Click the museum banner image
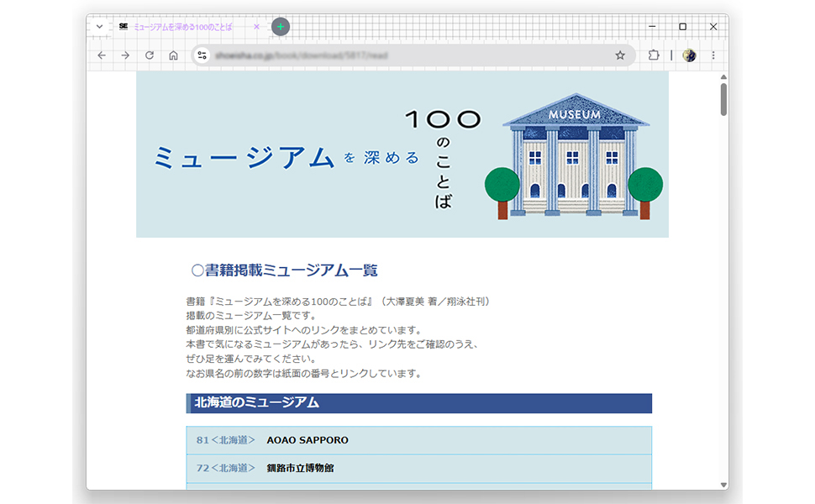The image size is (815, 504). (402, 155)
